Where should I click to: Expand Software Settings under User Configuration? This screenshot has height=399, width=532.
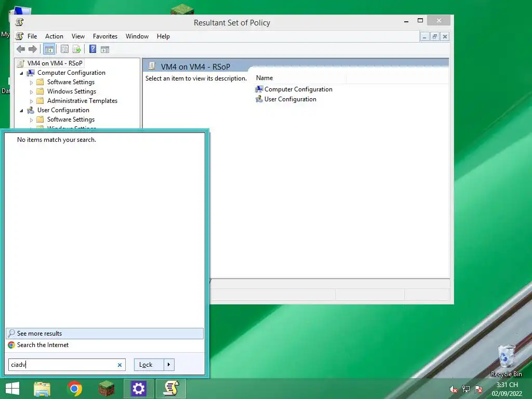click(31, 120)
